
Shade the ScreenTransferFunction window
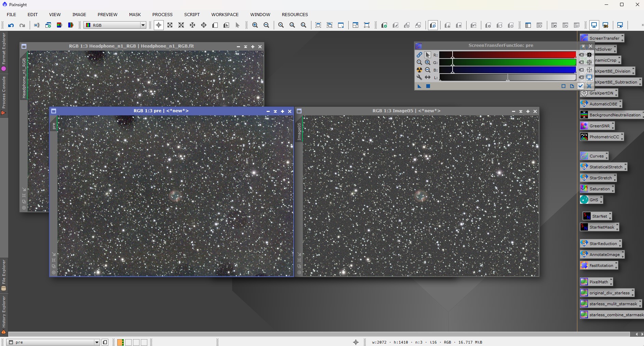[583, 46]
